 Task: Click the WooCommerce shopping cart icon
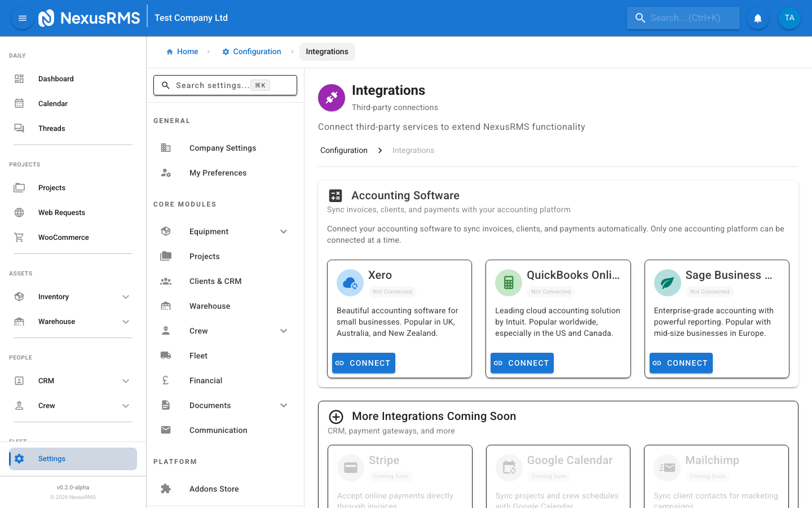(19, 237)
